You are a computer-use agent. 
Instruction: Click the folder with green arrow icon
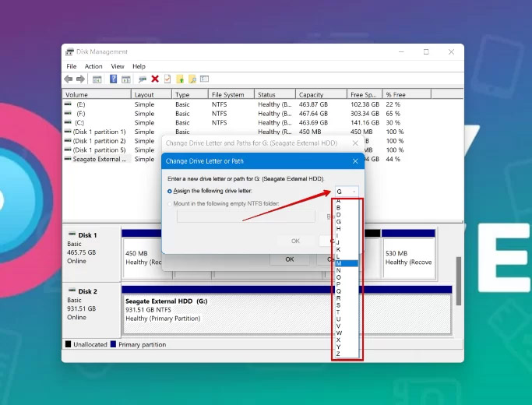(180, 79)
